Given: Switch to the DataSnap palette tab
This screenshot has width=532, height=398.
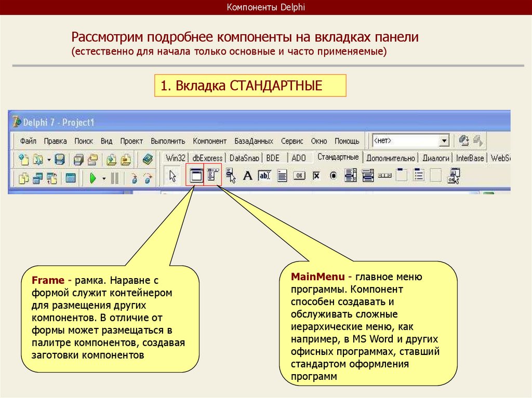Looking at the screenshot, I should pos(244,158).
